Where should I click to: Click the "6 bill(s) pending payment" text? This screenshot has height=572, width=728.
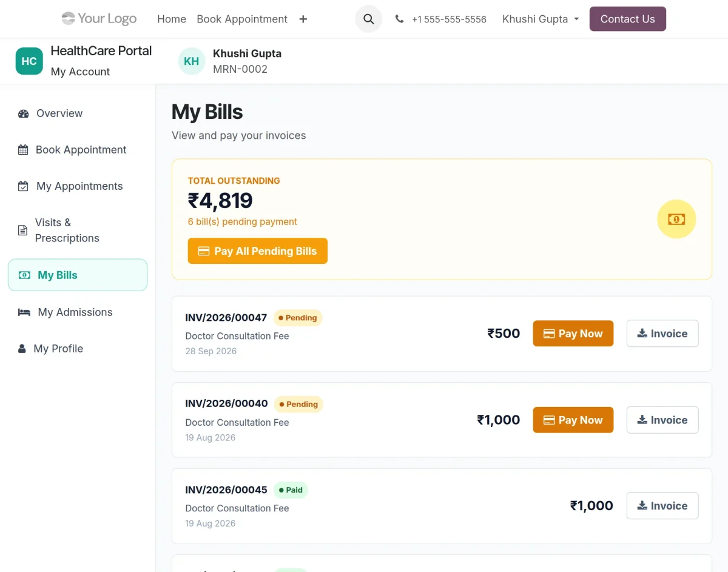pyautogui.click(x=243, y=222)
